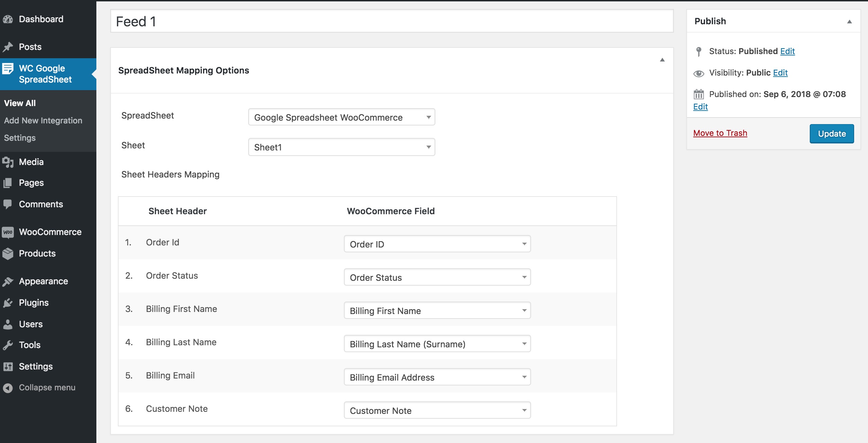Open WooCommerce using its Woo icon
This screenshot has width=868, height=443.
8,232
